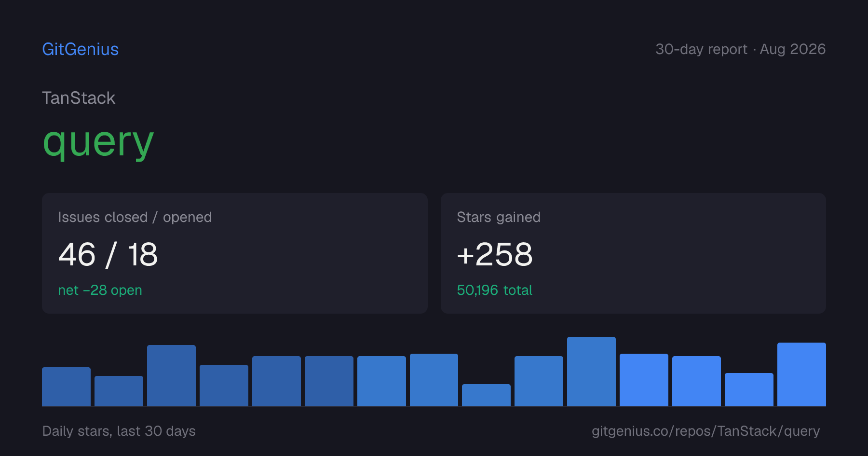Screen dimensions: 868x456
Task: Select the TanStack owner name
Action: coord(79,98)
